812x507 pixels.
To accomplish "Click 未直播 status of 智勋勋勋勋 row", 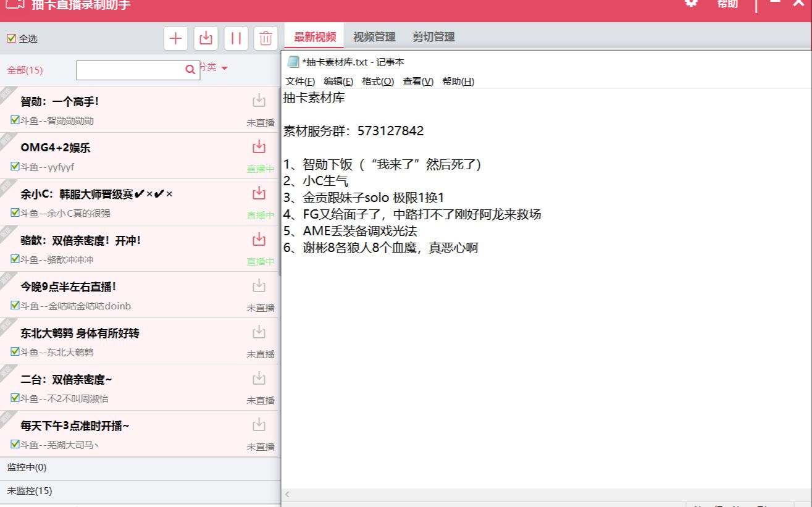I will (261, 123).
